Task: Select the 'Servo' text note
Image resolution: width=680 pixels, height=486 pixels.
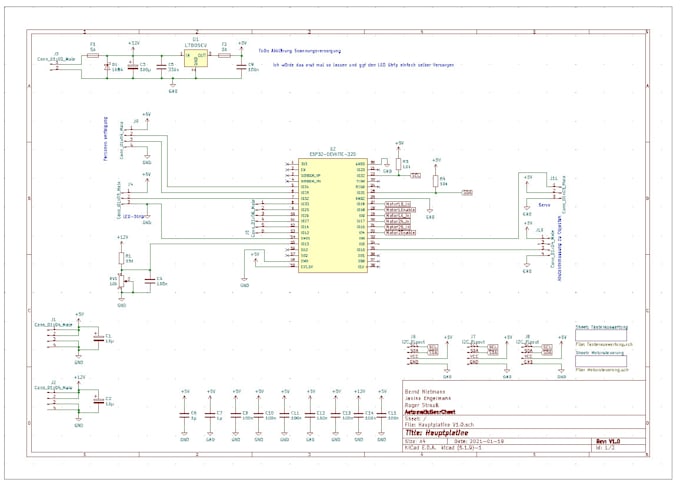Action: tap(544, 205)
